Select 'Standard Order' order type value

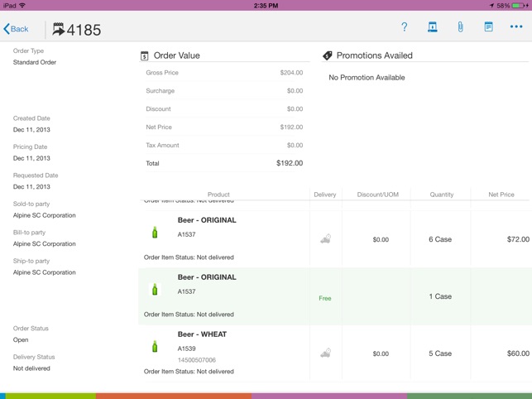pyautogui.click(x=35, y=62)
